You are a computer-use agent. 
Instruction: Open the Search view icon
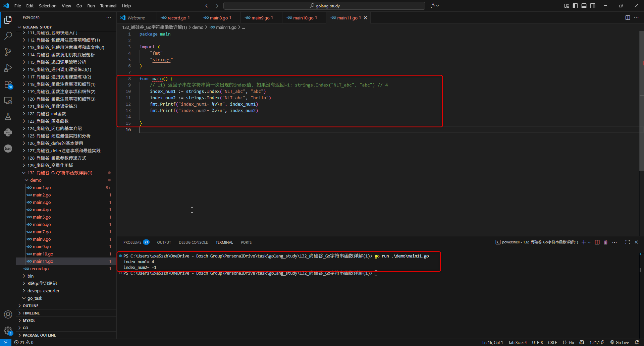8,36
